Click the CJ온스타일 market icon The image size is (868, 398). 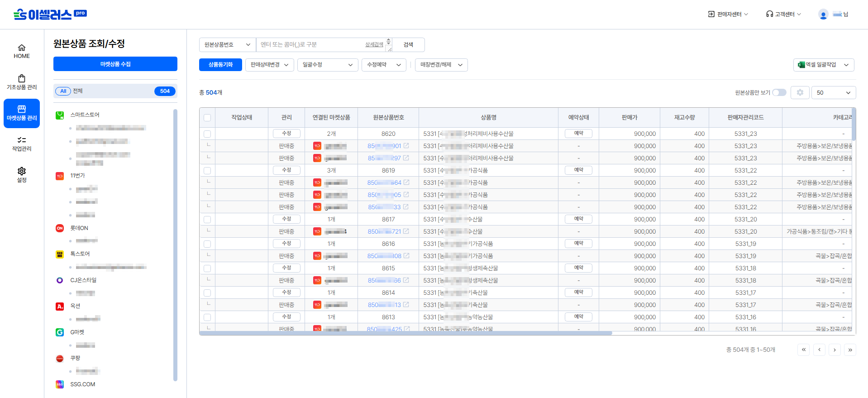(60, 280)
